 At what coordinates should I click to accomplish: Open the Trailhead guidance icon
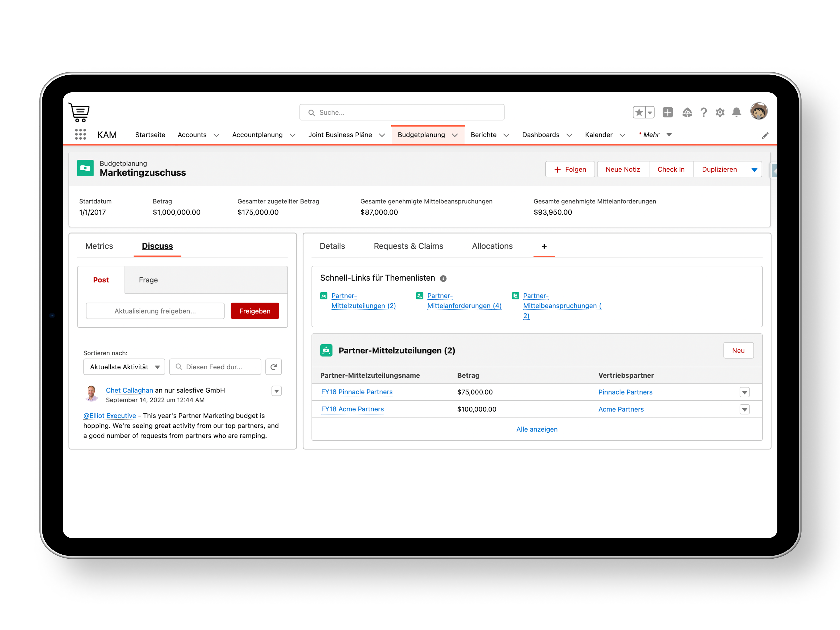(x=687, y=112)
